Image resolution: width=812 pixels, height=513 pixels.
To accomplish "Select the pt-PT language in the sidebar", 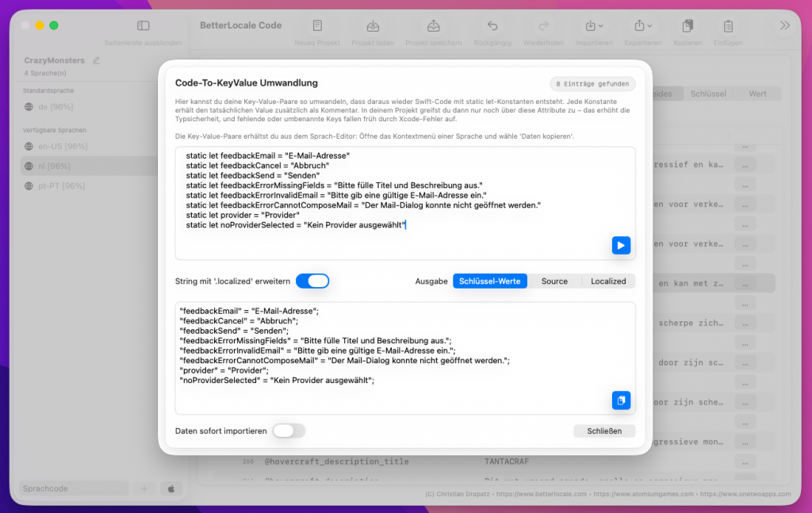I will coord(65,186).
